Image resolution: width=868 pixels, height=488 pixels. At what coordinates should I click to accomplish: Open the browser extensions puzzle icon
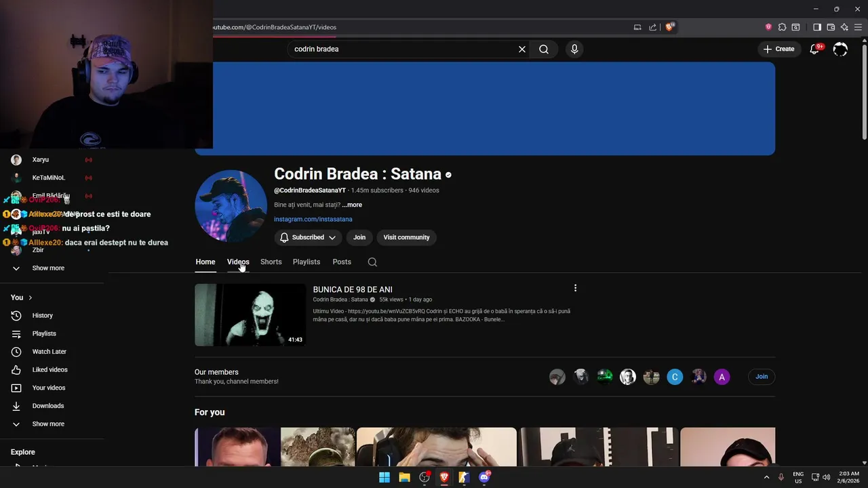(782, 27)
